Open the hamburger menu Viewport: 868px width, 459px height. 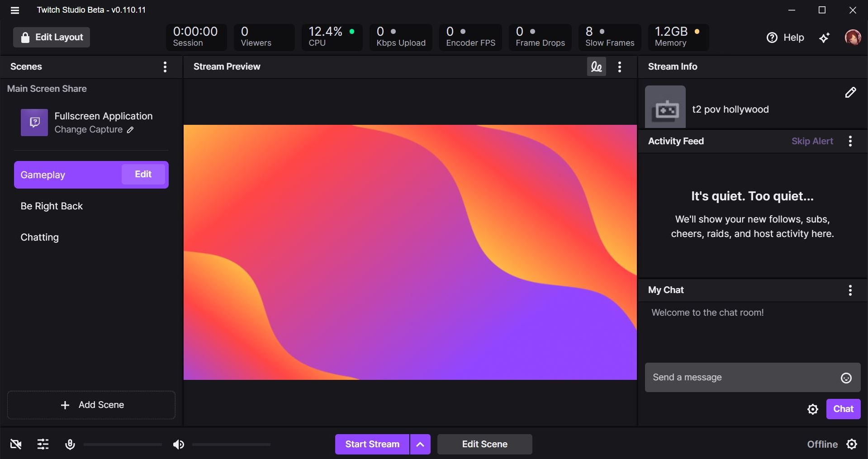(x=15, y=10)
